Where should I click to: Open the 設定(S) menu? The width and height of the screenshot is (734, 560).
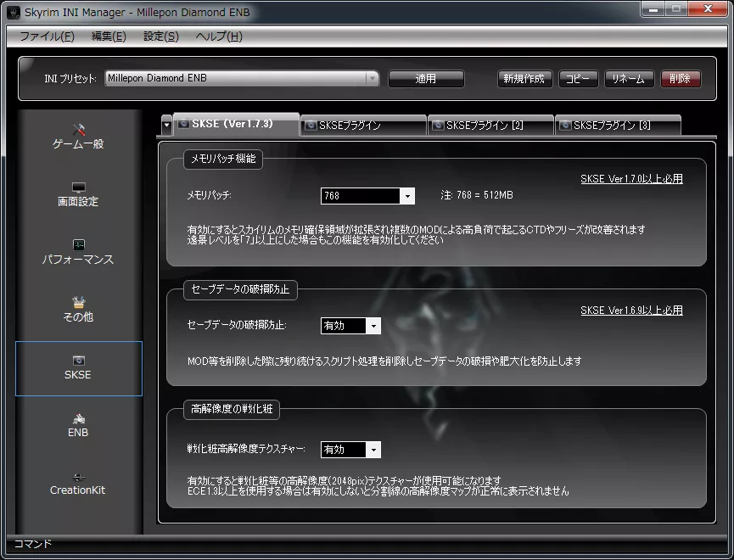tap(161, 36)
